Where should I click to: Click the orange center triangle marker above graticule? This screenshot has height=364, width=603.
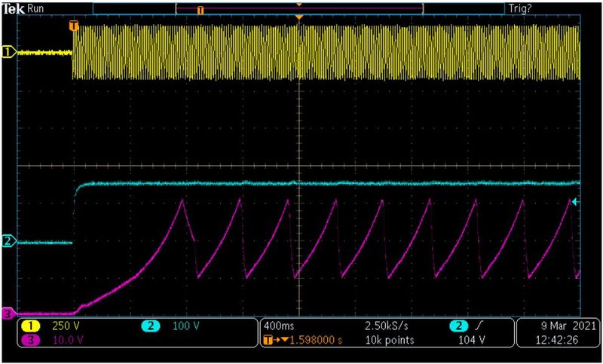pos(298,17)
